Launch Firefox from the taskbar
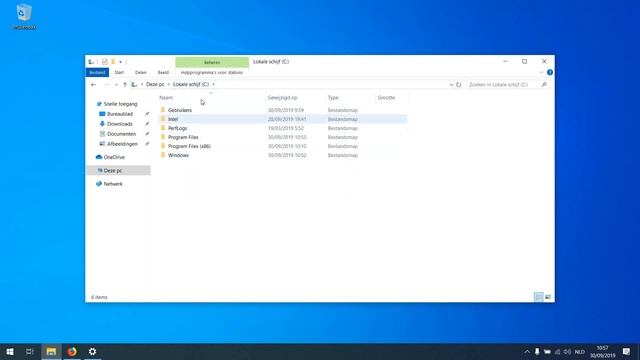This screenshot has width=640, height=360. 72,352
